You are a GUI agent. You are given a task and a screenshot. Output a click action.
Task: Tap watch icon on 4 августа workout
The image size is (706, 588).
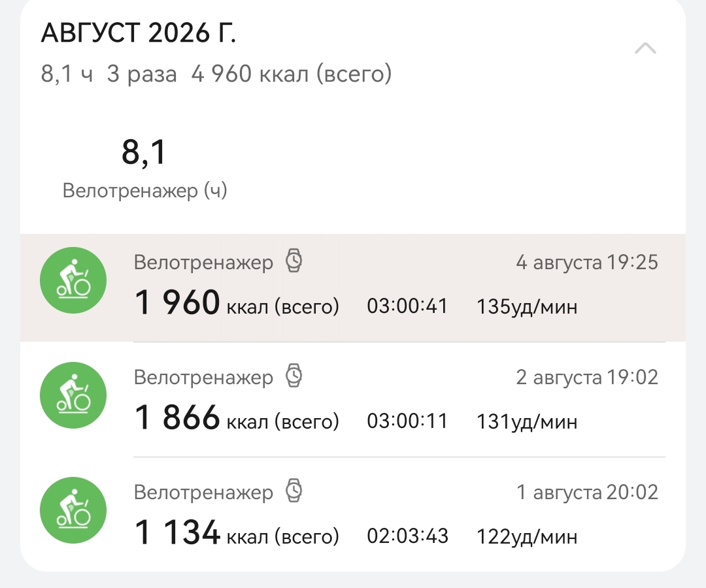(x=294, y=261)
